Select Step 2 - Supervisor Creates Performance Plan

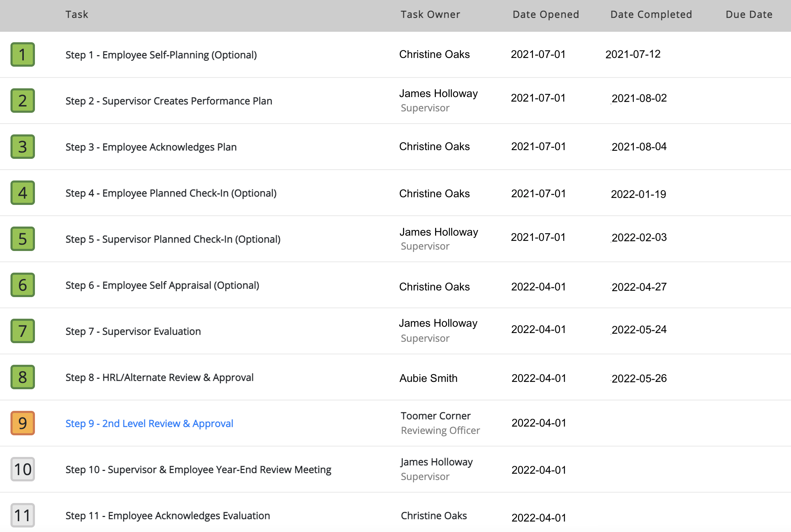[x=169, y=101]
